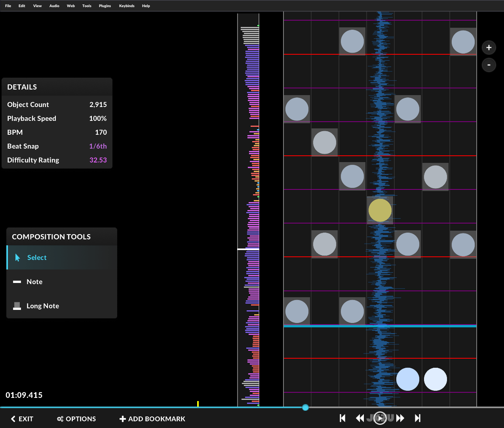
Task: Choose the Select composition tool
Action: pyautogui.click(x=37, y=258)
